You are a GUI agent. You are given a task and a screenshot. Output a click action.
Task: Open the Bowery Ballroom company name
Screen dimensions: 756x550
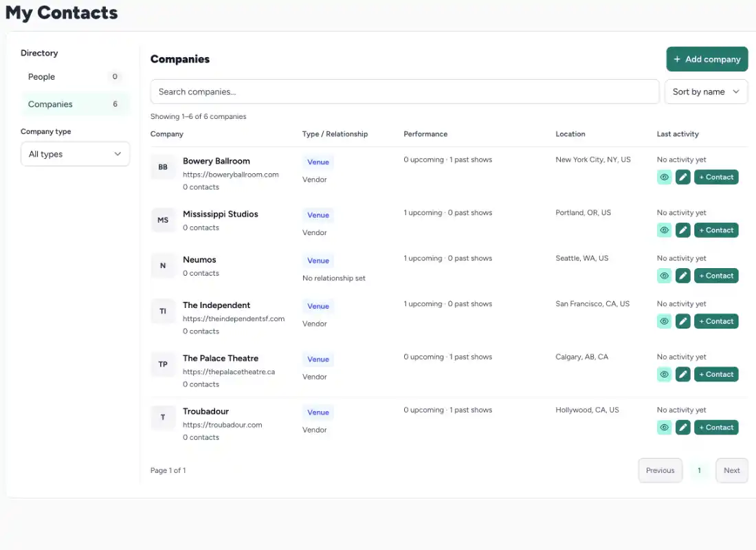click(216, 161)
